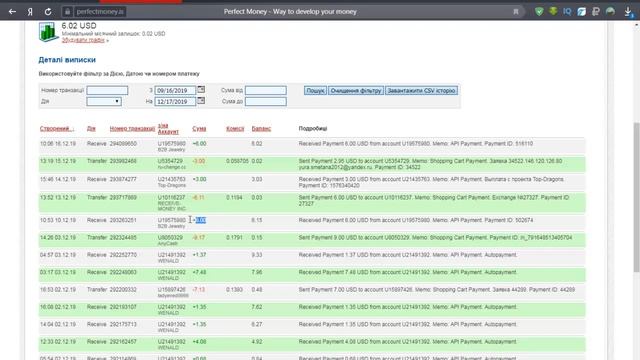
Task: Open the "Збудувати графік" link
Action: click(84, 40)
